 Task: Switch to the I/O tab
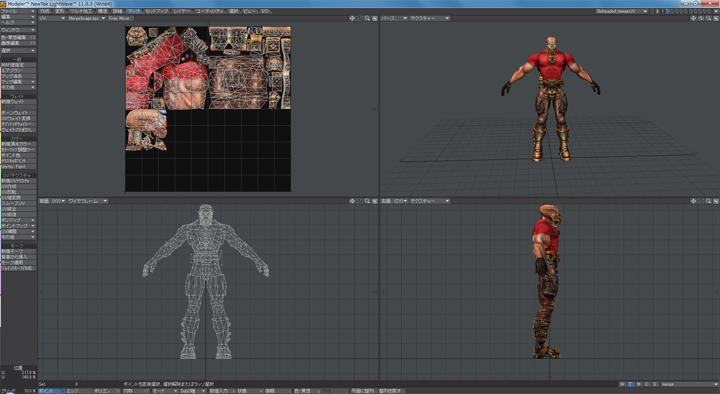click(265, 11)
